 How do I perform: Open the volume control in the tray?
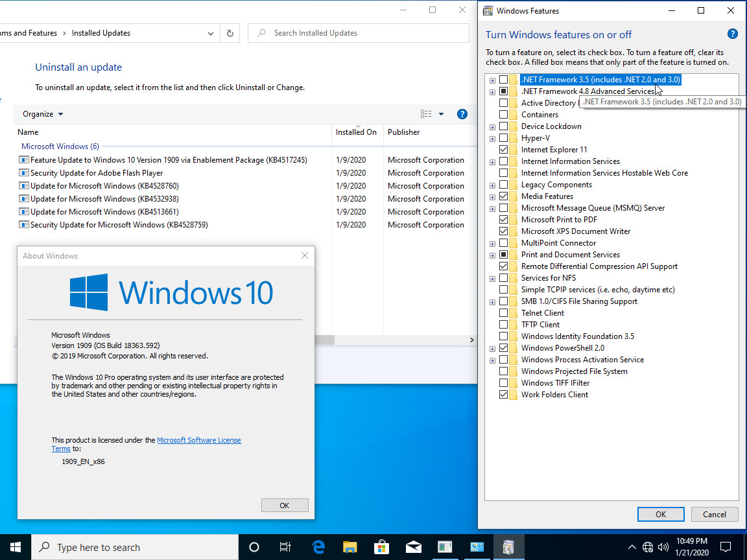point(663,547)
